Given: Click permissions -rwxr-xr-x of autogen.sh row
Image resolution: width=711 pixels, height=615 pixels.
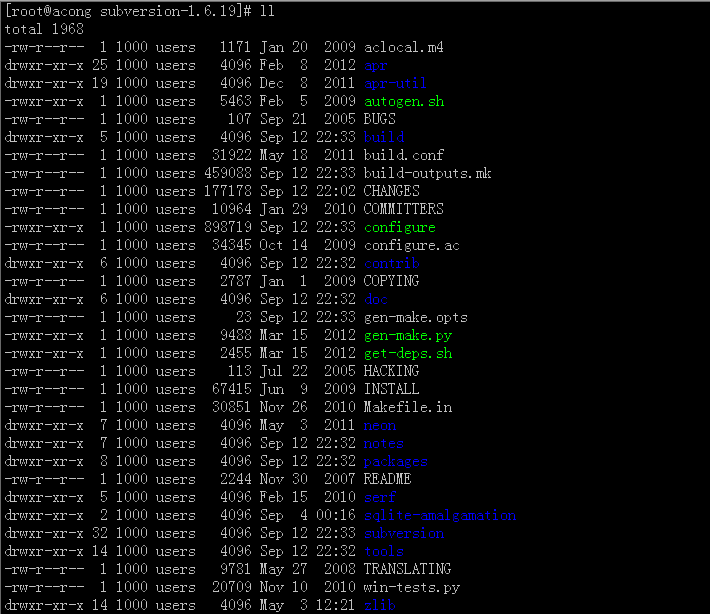Looking at the screenshot, I should point(44,101).
